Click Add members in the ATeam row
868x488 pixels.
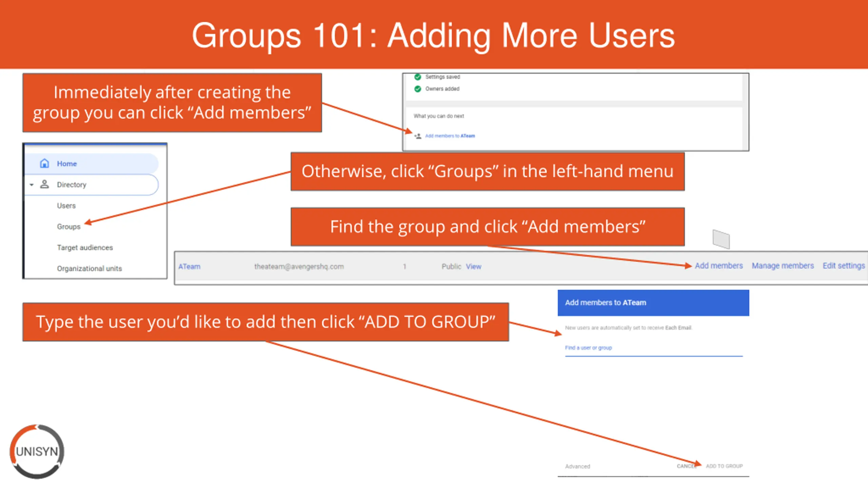[x=718, y=266]
